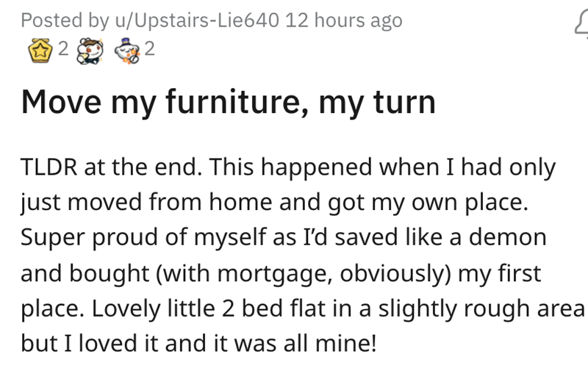Open the post title "Move my furniture, my turn"
The image size is (588, 373).
pos(228,103)
